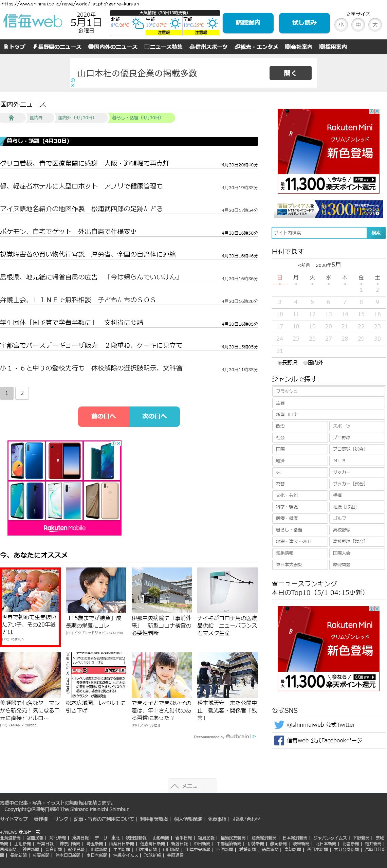The width and height of the screenshot is (387, 868).
Task: Click south region sunny weather icon
Action: [x=212, y=23]
